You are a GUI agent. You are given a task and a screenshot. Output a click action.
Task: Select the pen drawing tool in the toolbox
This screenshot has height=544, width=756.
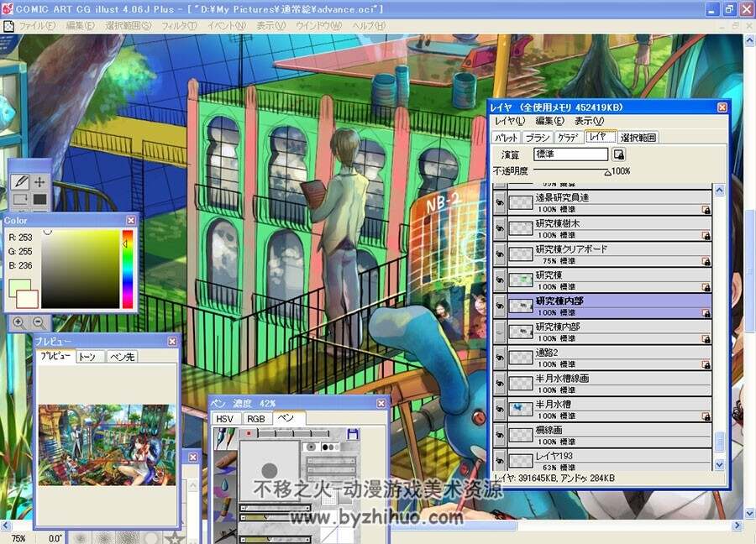coord(20,181)
